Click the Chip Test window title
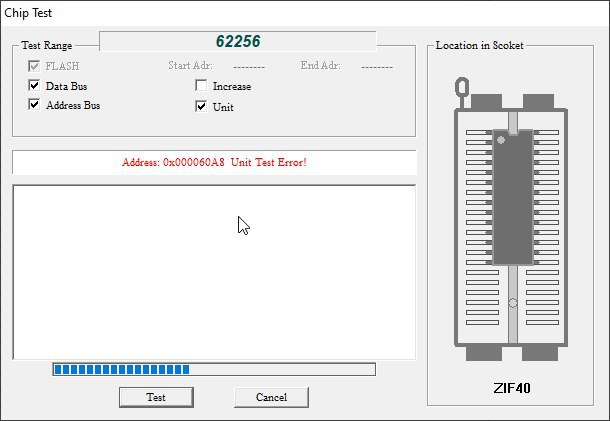 (28, 13)
